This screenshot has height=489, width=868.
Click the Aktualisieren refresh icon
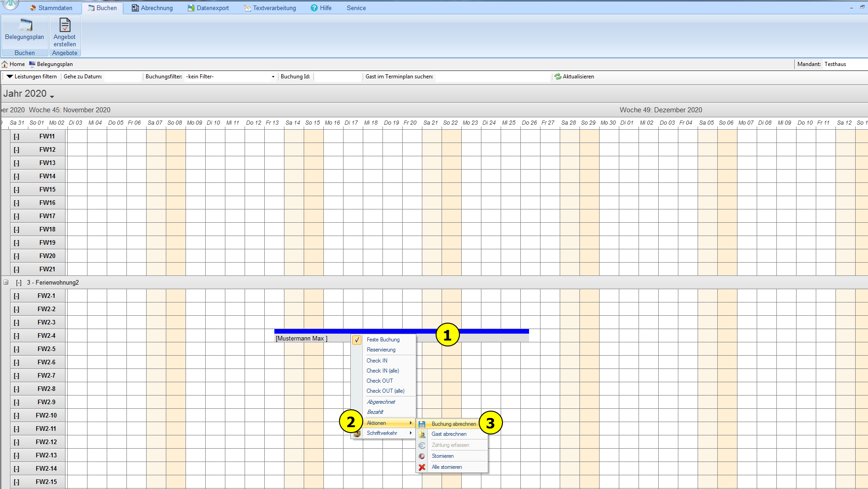[x=557, y=77]
